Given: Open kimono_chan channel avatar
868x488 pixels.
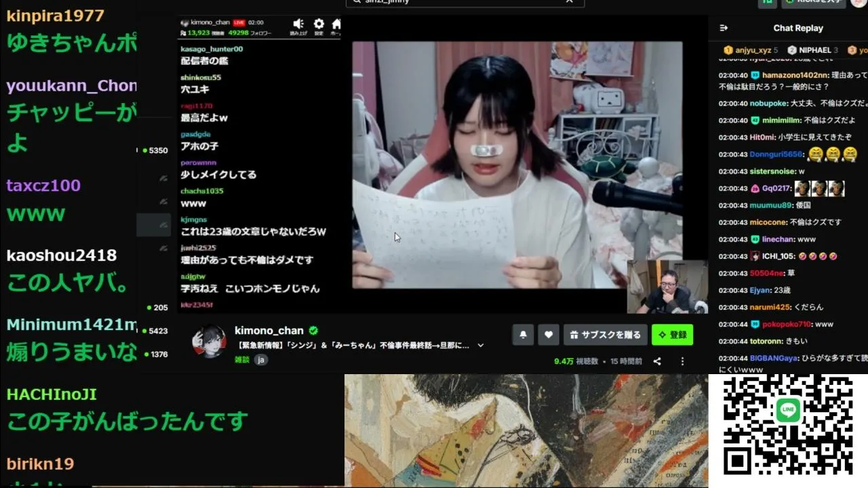Looking at the screenshot, I should [x=209, y=340].
